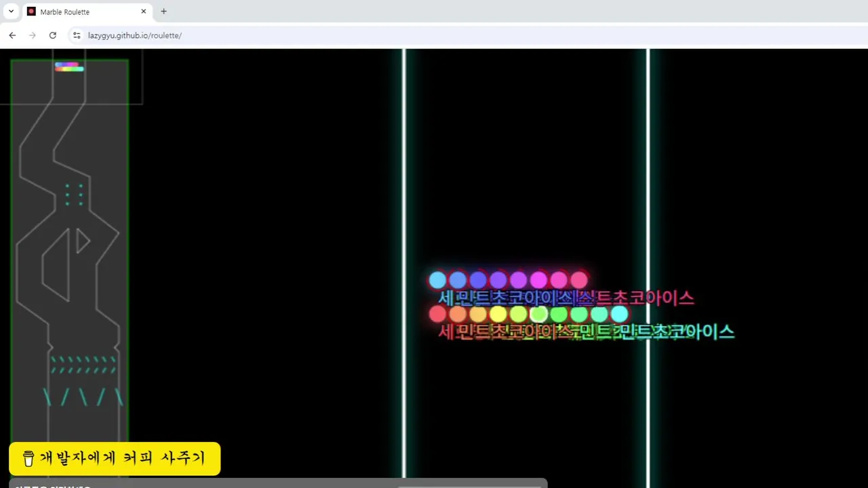Click the 개발자에게 커피 사주기 button
Image resolution: width=868 pixels, height=488 pixels.
[115, 459]
